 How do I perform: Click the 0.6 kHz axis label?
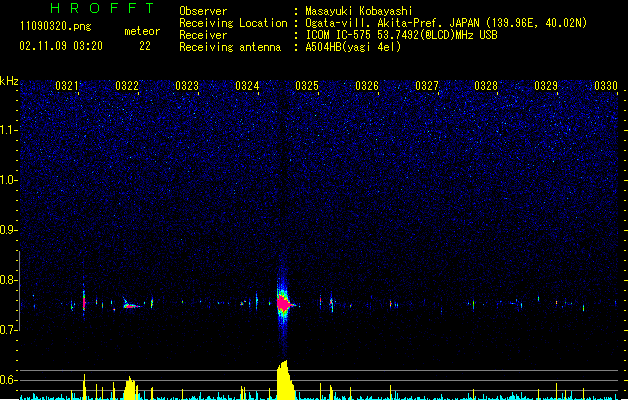8,380
